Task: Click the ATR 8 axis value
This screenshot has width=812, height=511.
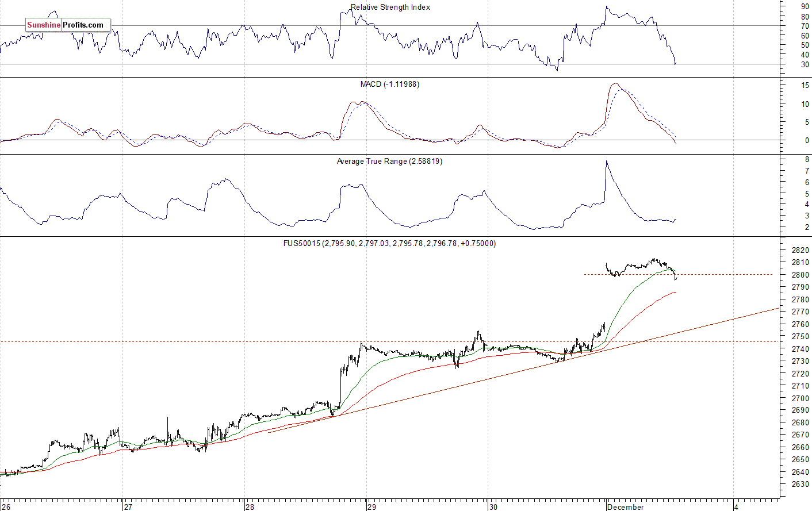Action: 807,160
